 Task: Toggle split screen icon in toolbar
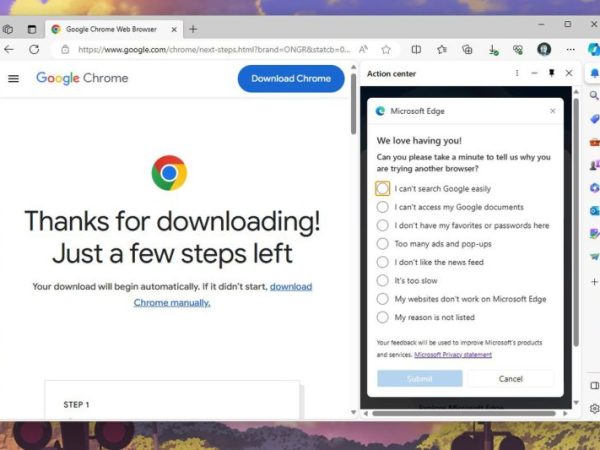pos(416,49)
